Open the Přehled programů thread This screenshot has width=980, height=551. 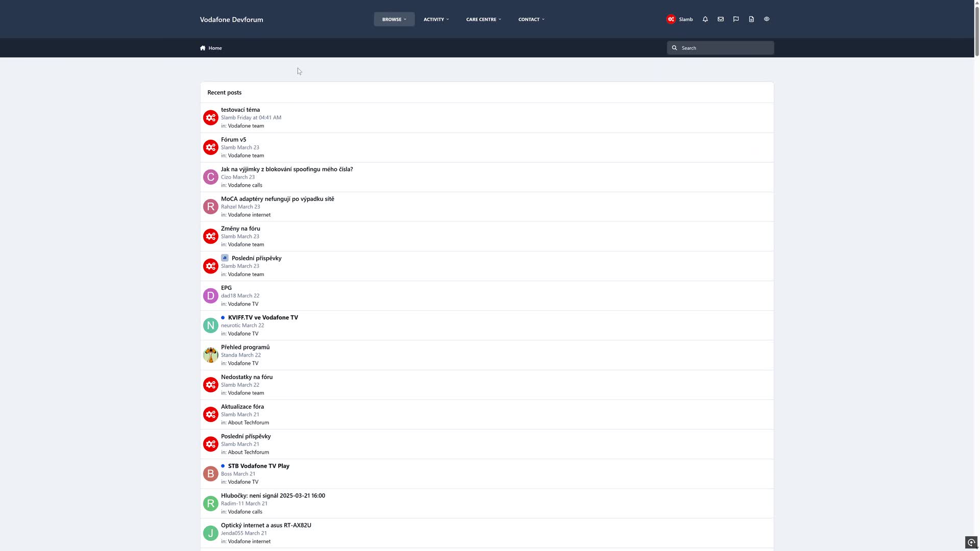245,347
